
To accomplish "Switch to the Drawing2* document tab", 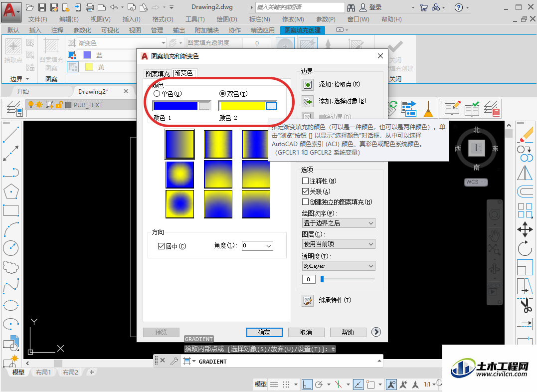I will (x=93, y=91).
